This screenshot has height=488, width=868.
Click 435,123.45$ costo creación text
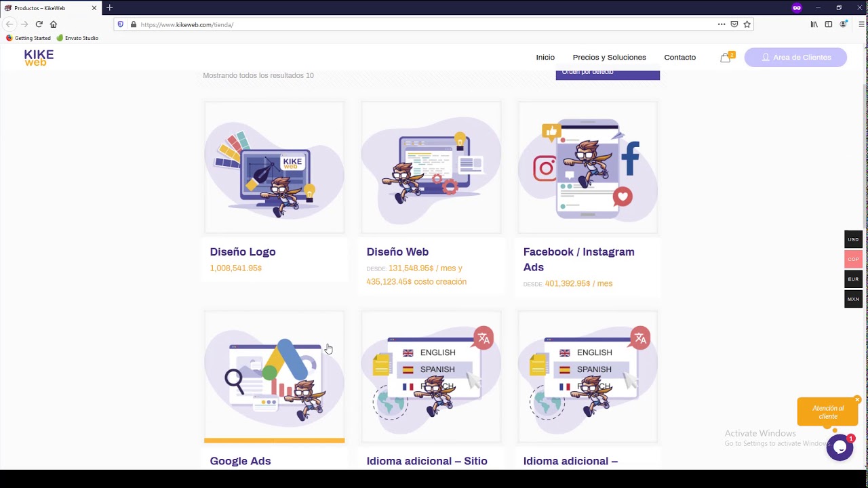[416, 282]
